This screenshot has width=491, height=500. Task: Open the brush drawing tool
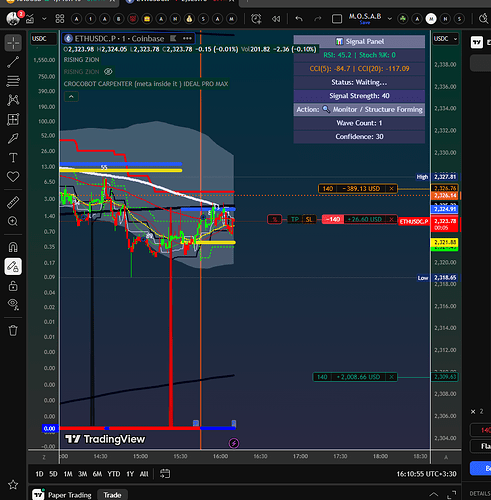[13, 138]
